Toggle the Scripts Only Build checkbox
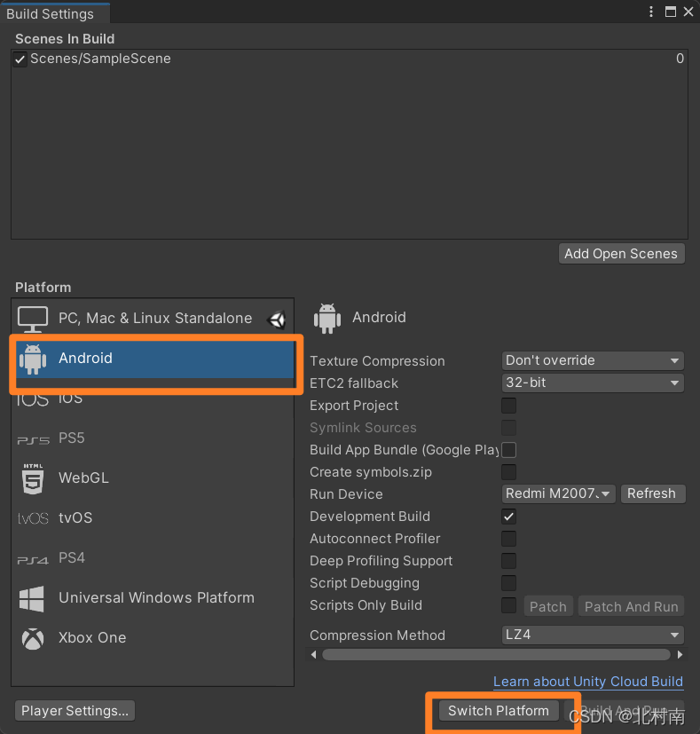The width and height of the screenshot is (700, 734). coord(508,605)
